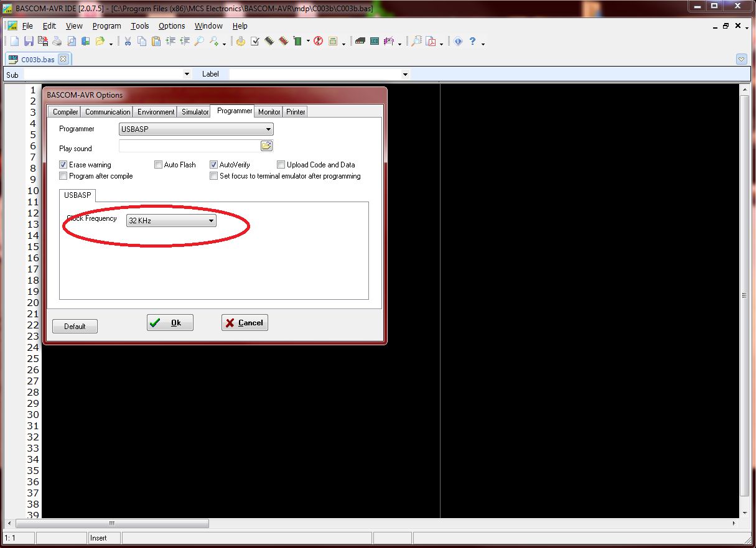Open the Clock Frequency 32 KHz dropdown
Viewport: 756px width, 548px height.
pyautogui.click(x=171, y=220)
